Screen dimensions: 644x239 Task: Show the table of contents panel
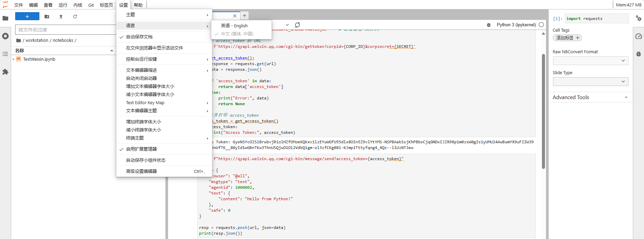(x=5, y=54)
